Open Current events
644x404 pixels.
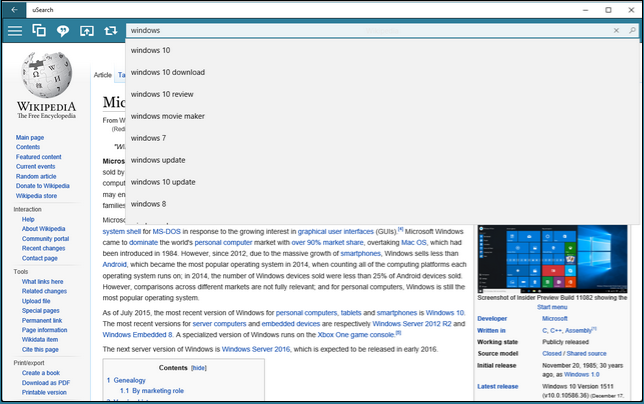coord(35,166)
